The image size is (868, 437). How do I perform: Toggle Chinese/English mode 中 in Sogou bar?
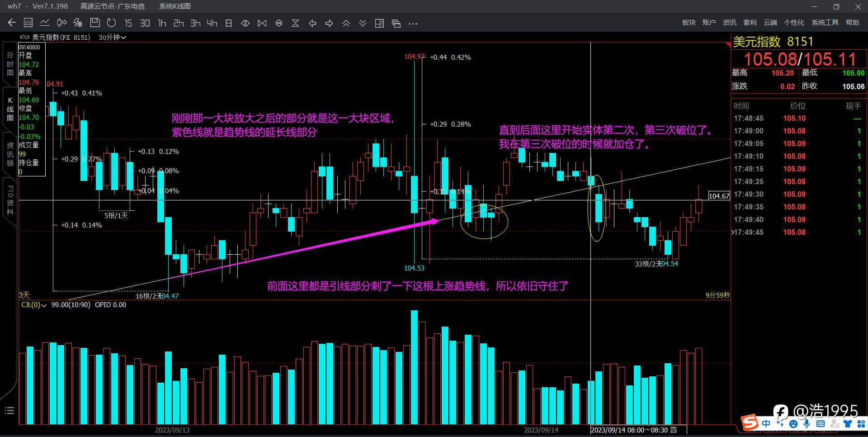766,424
